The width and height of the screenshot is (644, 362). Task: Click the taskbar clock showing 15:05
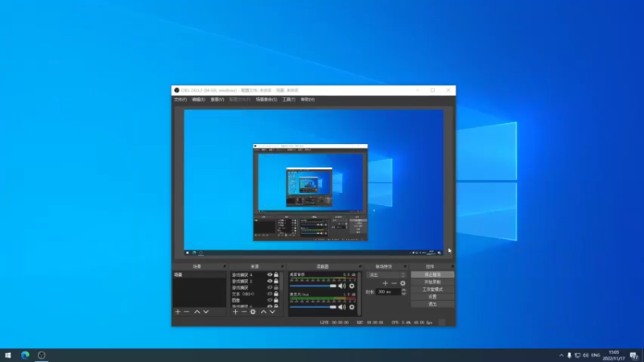click(613, 356)
